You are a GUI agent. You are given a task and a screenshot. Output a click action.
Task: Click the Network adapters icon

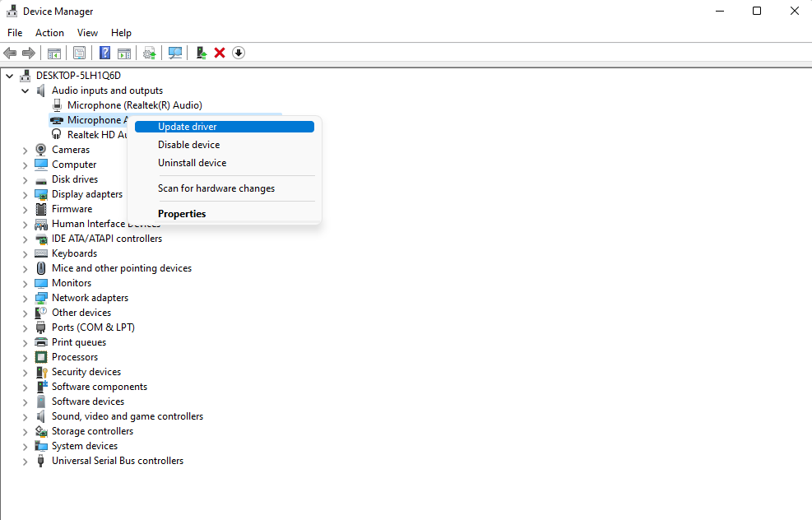coord(41,298)
